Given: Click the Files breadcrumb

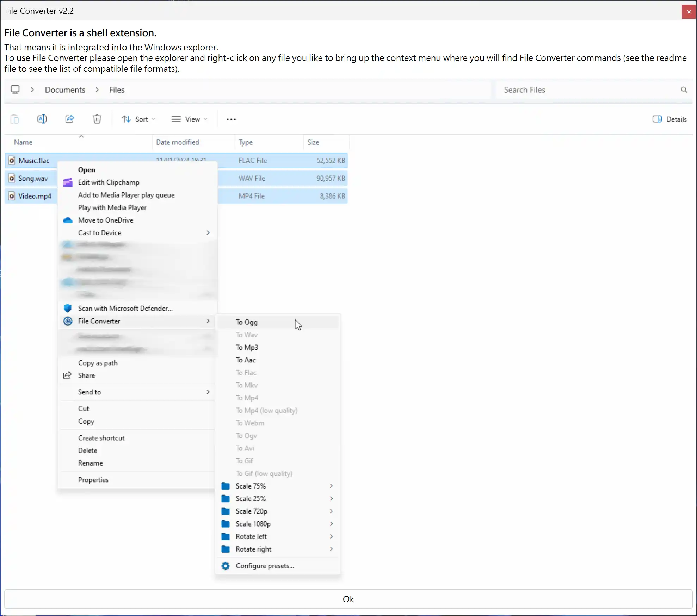Looking at the screenshot, I should (x=117, y=90).
